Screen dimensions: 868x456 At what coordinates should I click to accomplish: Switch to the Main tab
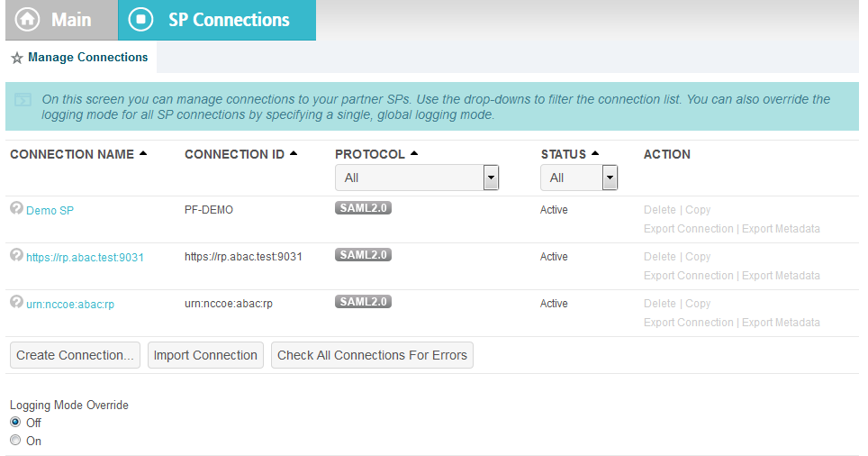[x=61, y=20]
